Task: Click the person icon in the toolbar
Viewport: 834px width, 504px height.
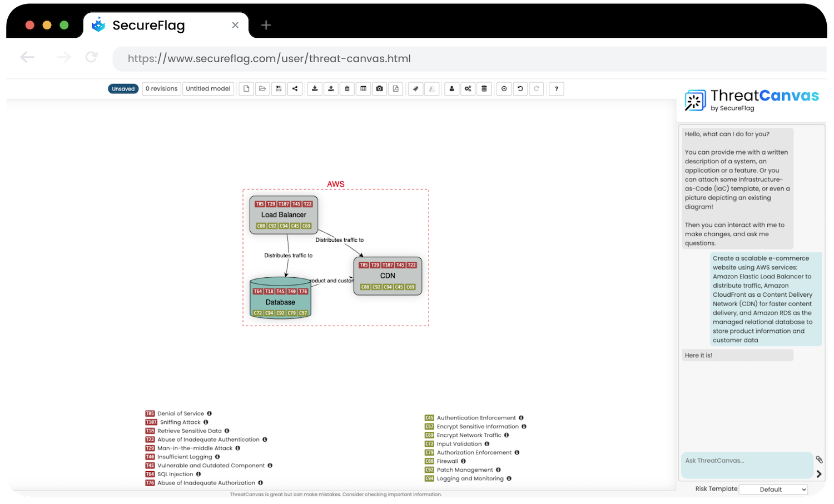Action: click(451, 89)
